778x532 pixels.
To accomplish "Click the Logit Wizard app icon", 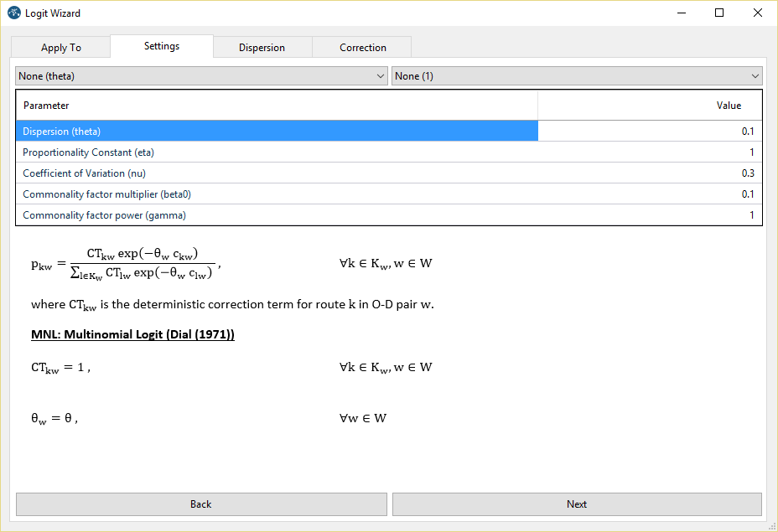I will pyautogui.click(x=13, y=13).
